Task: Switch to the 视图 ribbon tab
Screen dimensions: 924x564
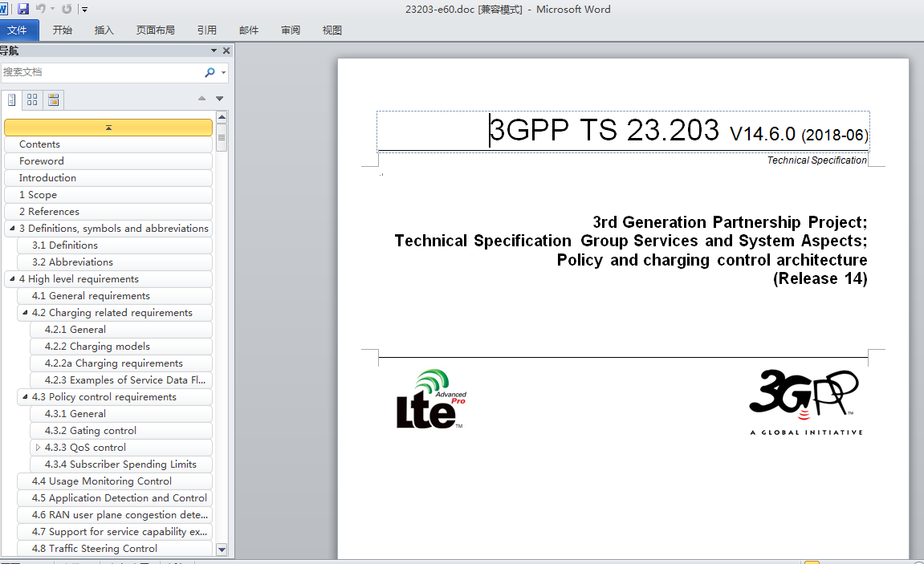Action: point(332,30)
